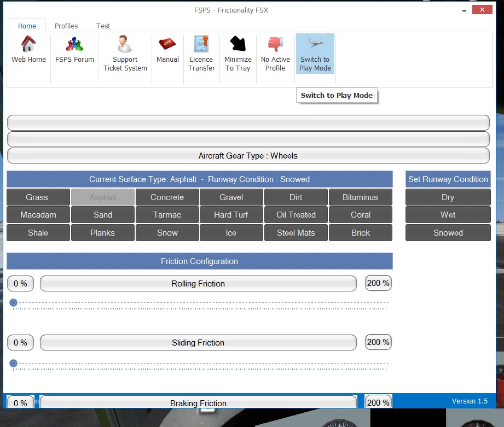Click the Set Runway Condition header
This screenshot has height=427, width=504.
[448, 179]
